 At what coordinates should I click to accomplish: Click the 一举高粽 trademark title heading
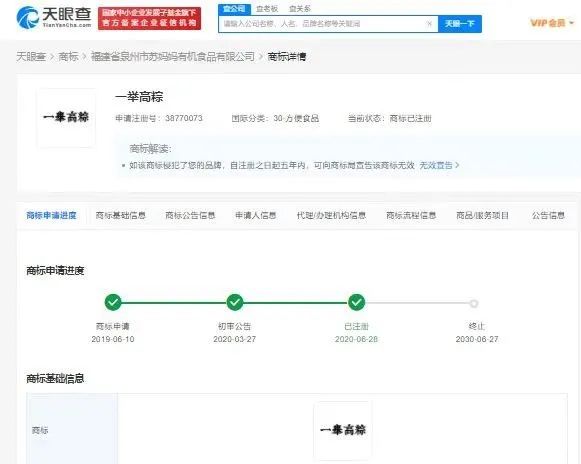139,97
